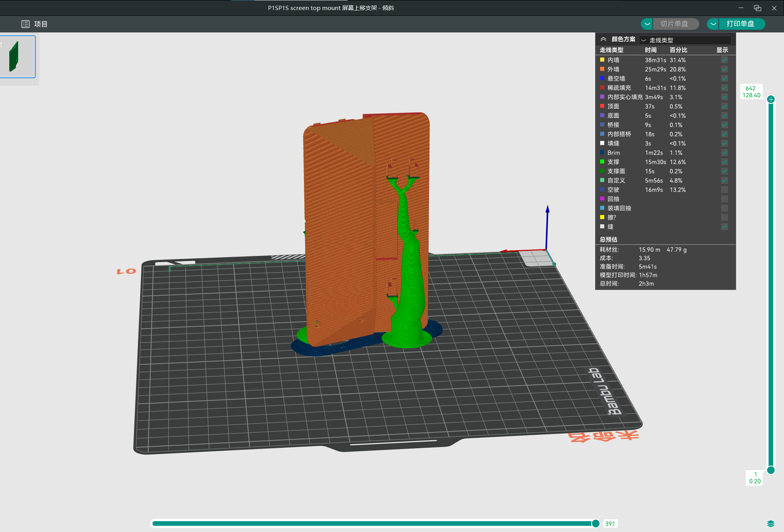
Task: Disable the Brim visibility checkbox
Action: [x=724, y=152]
